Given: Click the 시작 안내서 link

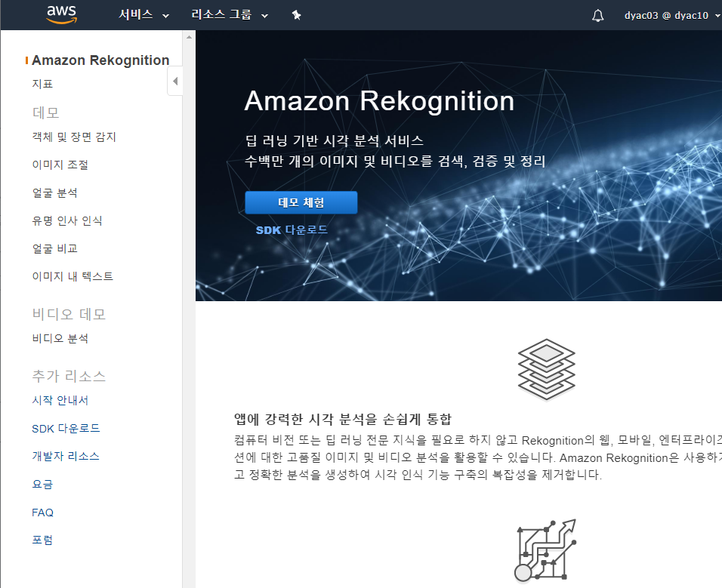Looking at the screenshot, I should click(60, 400).
